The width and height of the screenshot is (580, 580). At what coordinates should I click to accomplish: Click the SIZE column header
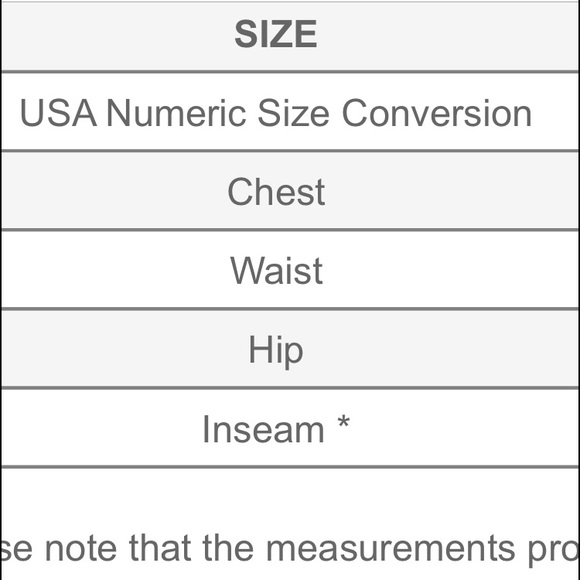(x=276, y=34)
